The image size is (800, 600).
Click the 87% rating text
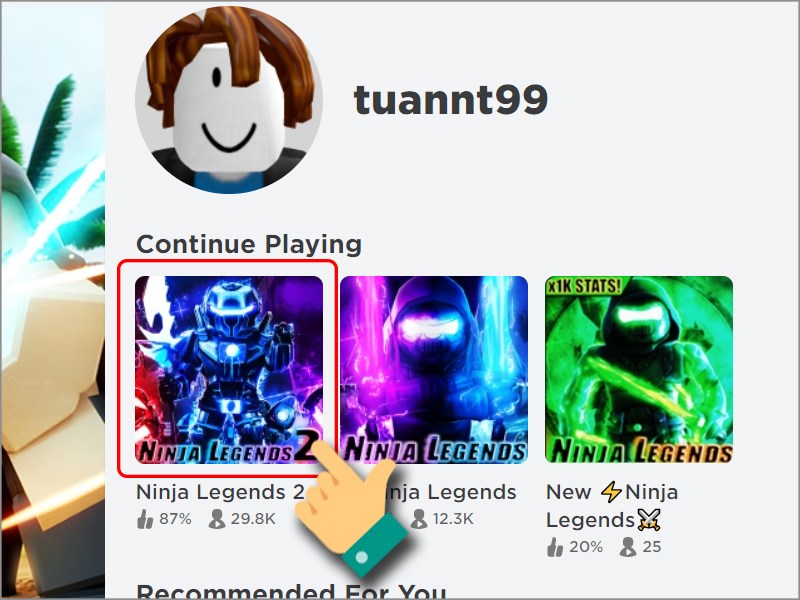point(175,519)
